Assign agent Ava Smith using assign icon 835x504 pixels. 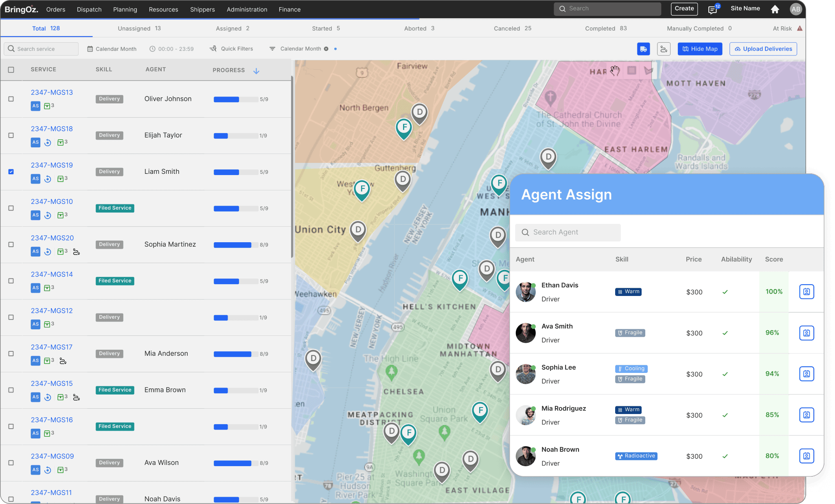pos(807,333)
